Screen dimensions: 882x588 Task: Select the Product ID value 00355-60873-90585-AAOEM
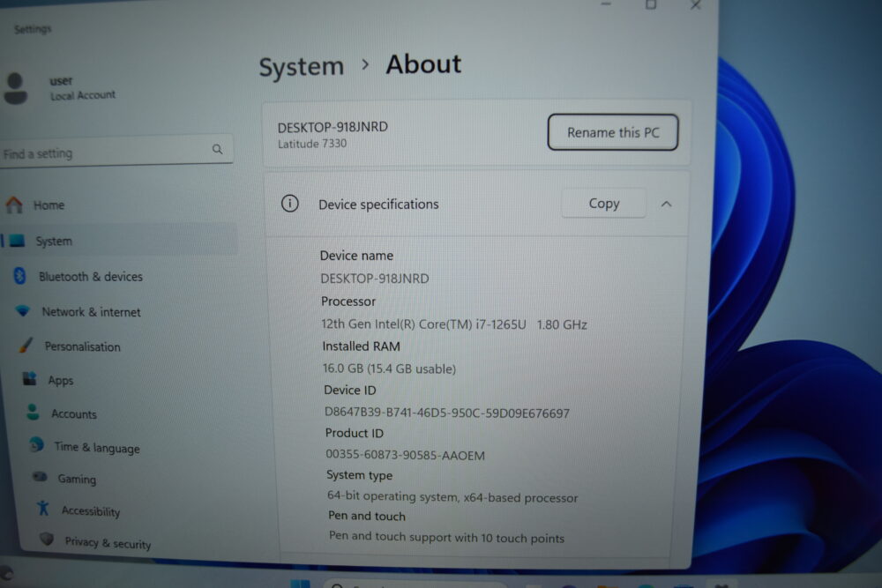405,455
